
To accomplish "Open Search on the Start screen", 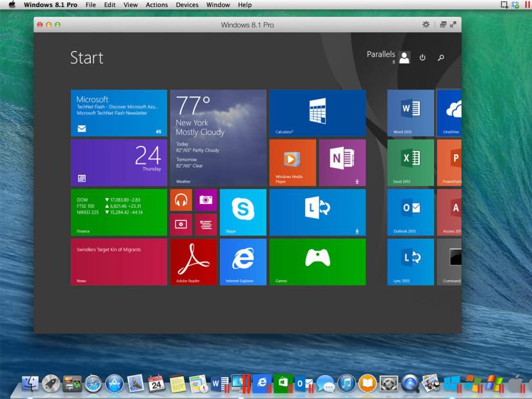I will [440, 57].
